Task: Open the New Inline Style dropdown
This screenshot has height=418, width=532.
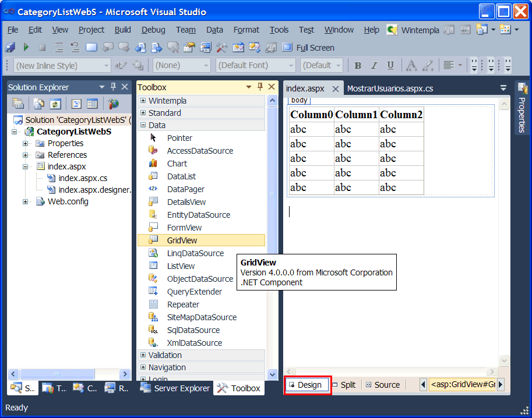Action: point(107,65)
